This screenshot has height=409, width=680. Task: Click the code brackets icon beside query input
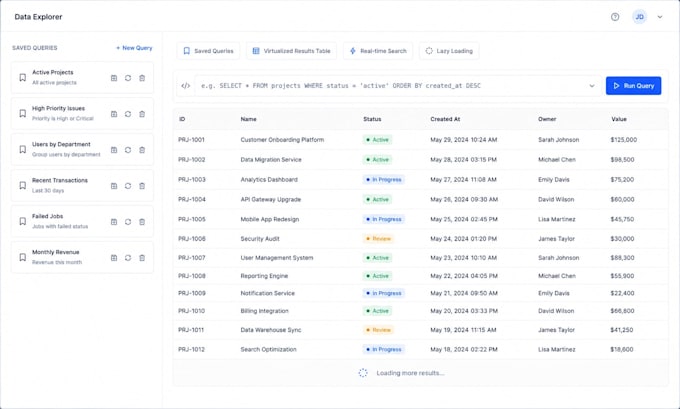186,86
